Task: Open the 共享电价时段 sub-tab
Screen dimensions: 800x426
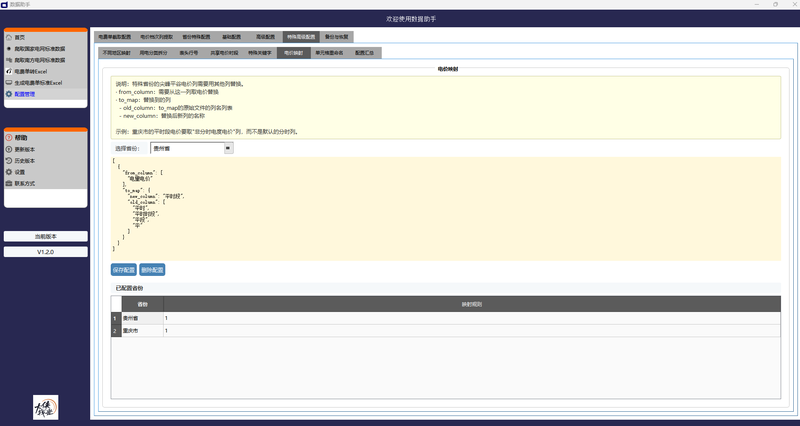Action: tap(224, 53)
